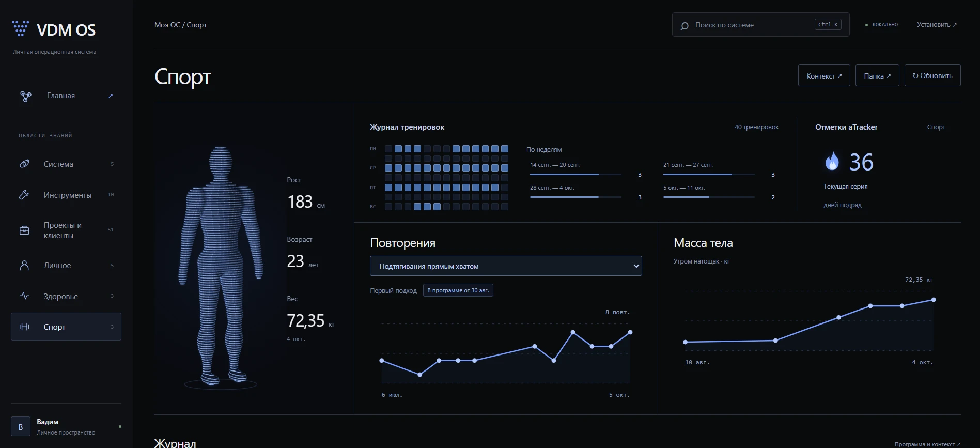The image size is (980, 448).
Task: Click the flame streak icon
Action: [x=832, y=161]
